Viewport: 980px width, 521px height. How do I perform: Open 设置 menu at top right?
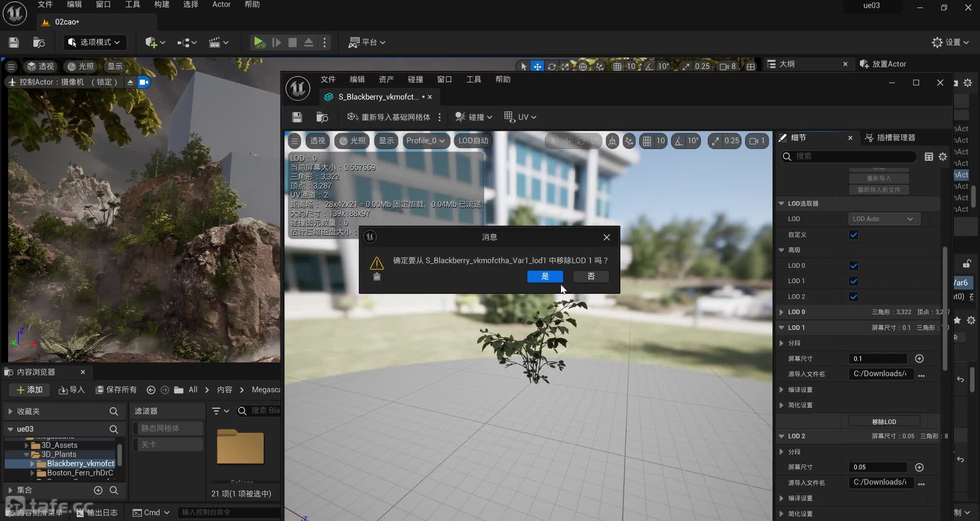(950, 42)
